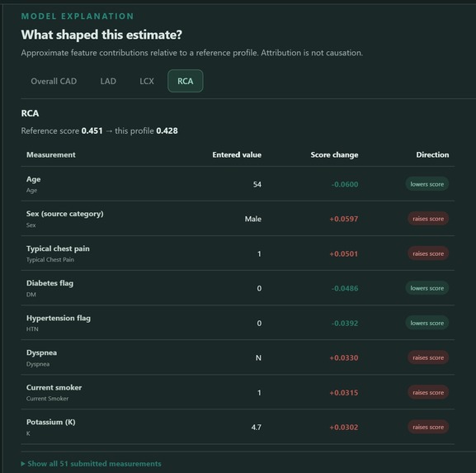The image size is (476, 473).
Task: Click the this profile 0.428 value
Action: tap(167, 131)
